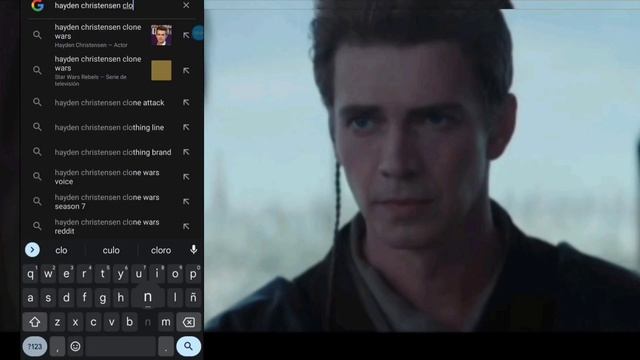Tap the 'd' key
The image size is (640, 360).
pos(66,298)
